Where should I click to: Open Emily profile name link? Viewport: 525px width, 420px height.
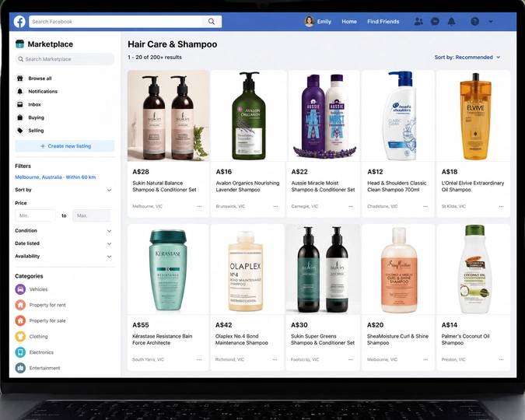[x=324, y=22]
